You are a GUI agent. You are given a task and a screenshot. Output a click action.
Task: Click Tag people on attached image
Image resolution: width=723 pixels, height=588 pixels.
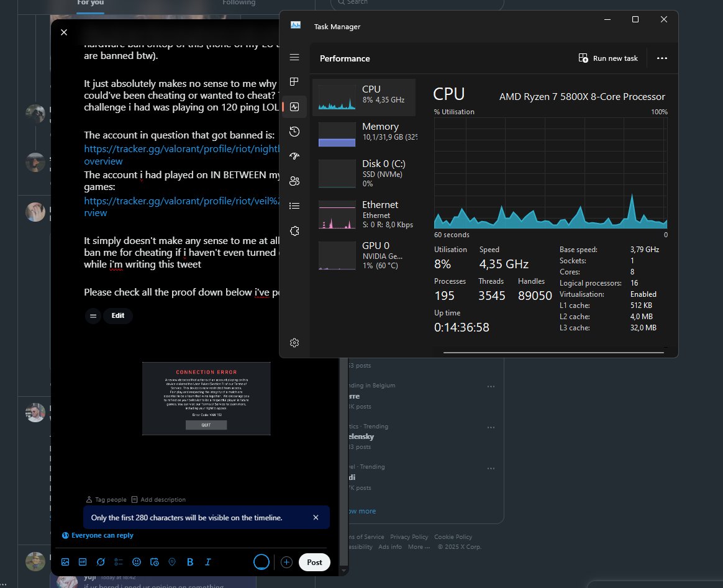106,500
